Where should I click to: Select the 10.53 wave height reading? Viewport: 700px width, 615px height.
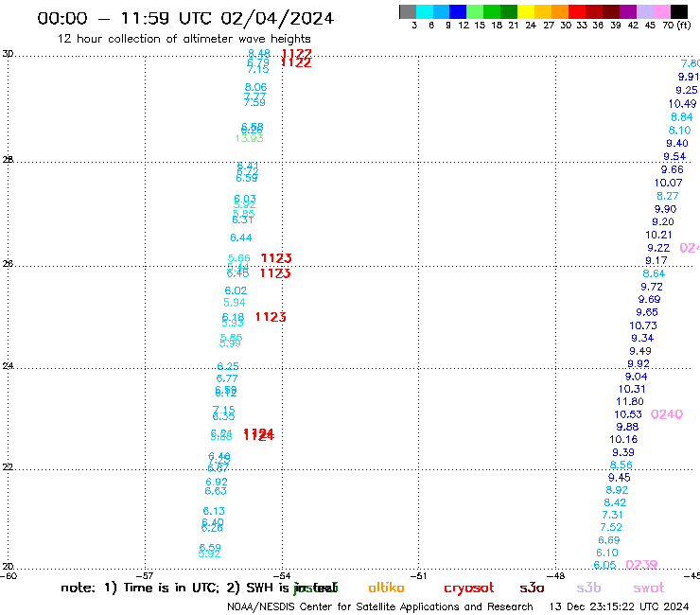pyautogui.click(x=628, y=414)
